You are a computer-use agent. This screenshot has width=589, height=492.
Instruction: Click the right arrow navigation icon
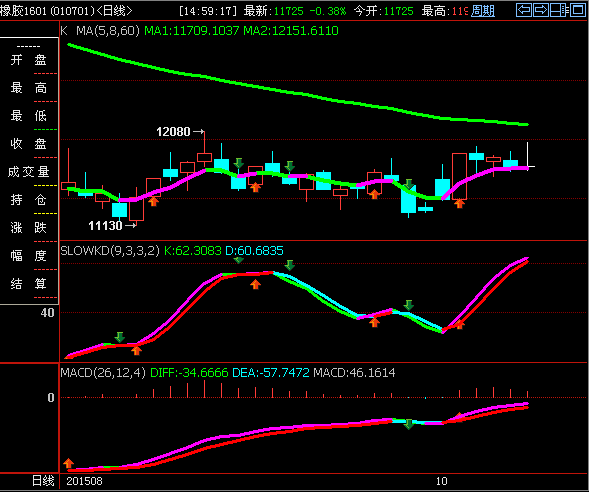[541, 10]
